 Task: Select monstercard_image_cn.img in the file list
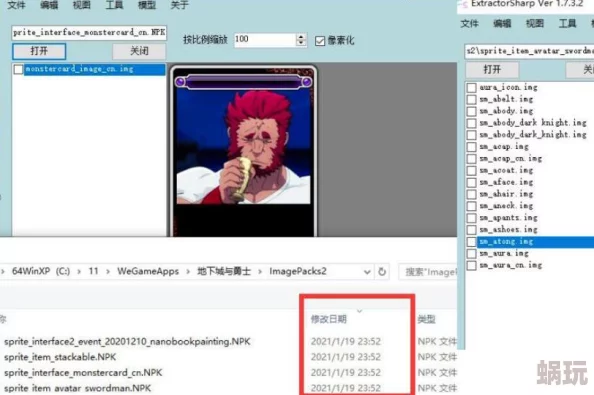95,69
